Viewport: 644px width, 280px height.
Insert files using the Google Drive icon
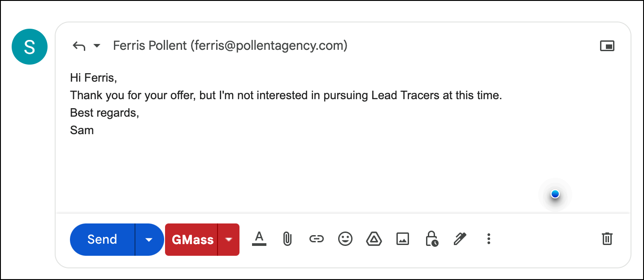[374, 239]
